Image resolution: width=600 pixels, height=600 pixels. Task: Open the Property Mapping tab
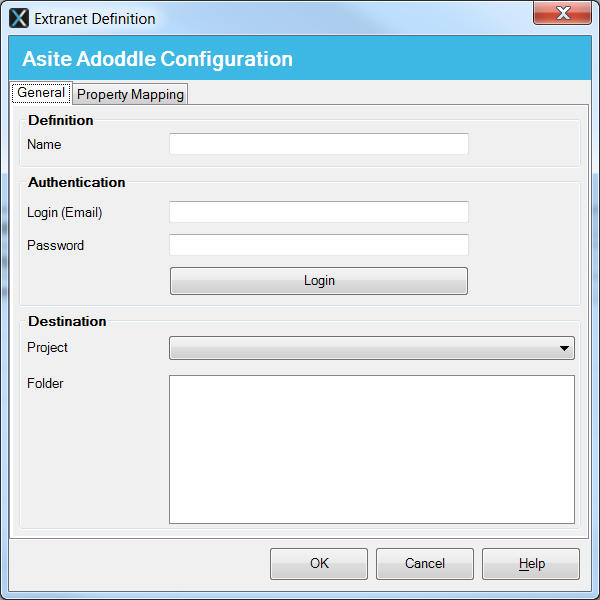pos(130,94)
